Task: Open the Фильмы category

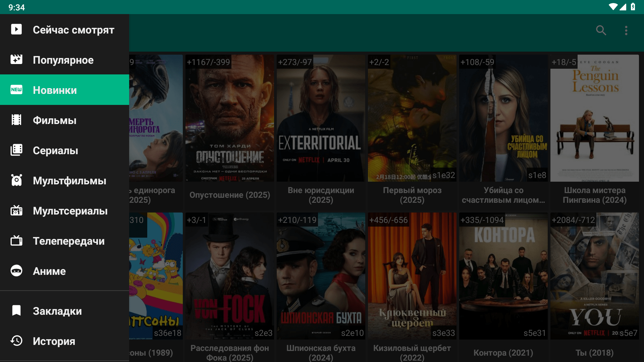Action: 64,120
